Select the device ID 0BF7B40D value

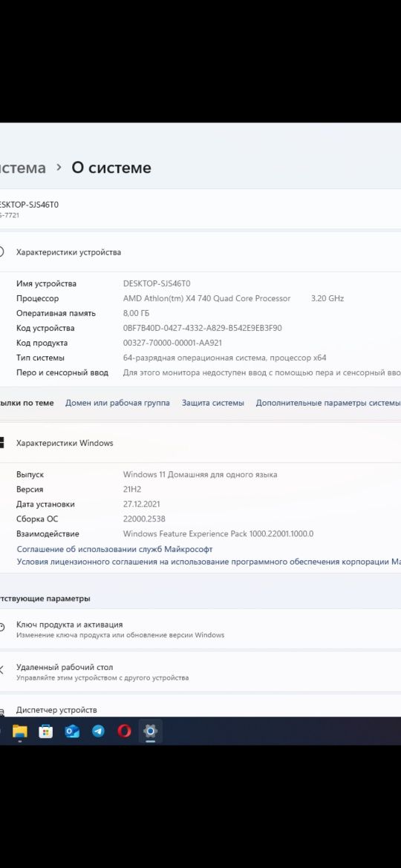click(x=202, y=328)
